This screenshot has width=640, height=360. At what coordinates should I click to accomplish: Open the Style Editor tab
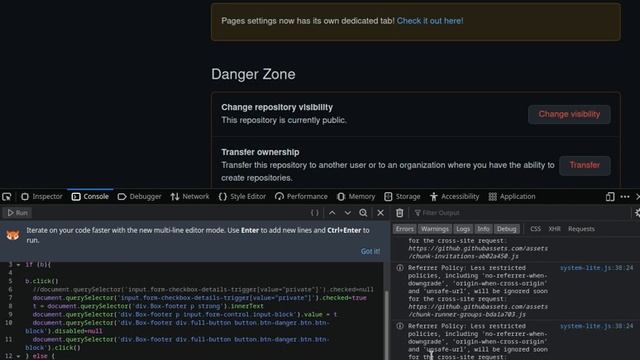pos(242,197)
